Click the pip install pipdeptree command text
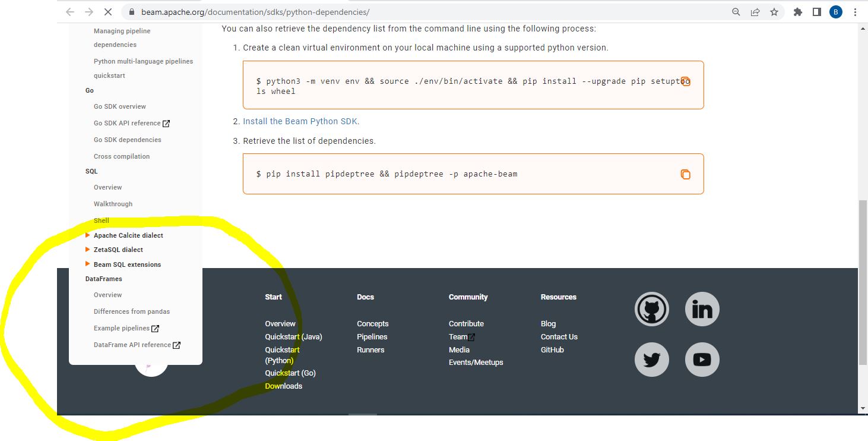 387,174
